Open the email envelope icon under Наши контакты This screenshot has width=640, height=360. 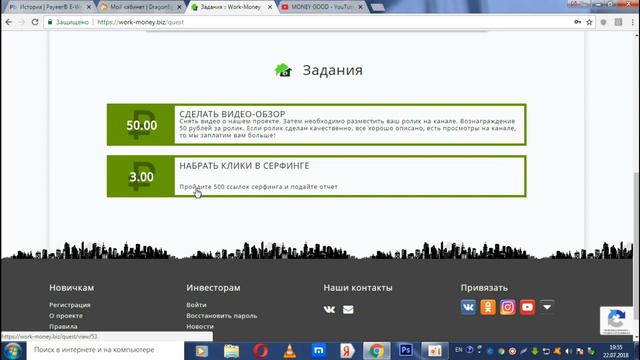(348, 309)
